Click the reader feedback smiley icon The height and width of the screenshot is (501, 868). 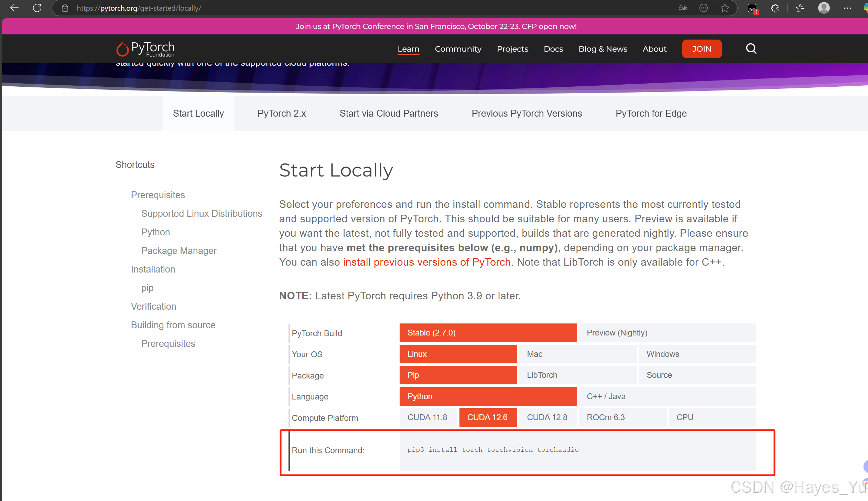coord(704,8)
